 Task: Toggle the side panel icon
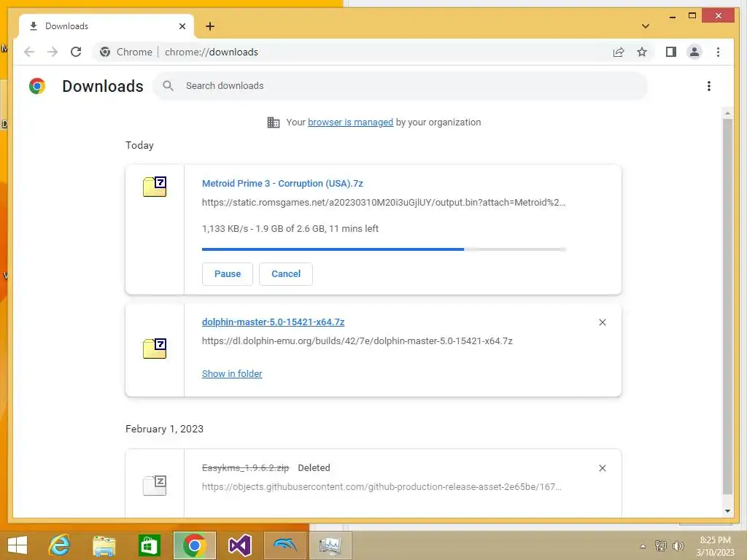click(671, 52)
